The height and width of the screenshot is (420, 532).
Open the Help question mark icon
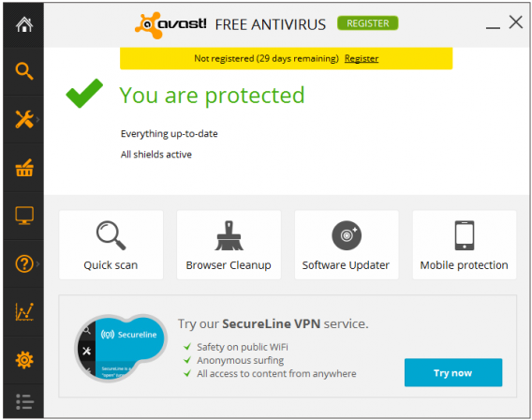tap(24, 263)
